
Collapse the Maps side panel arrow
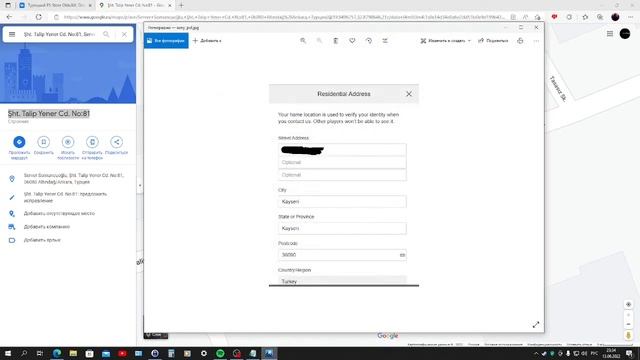pos(140,185)
